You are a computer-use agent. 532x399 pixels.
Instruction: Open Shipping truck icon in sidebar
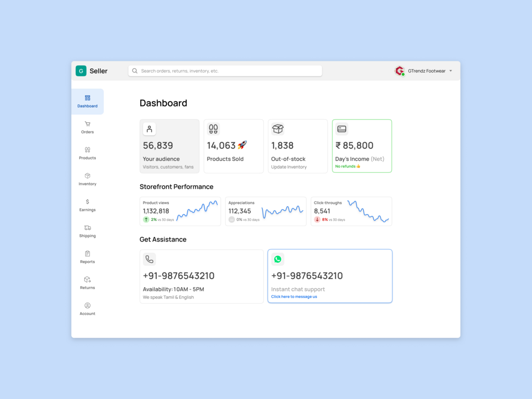(x=87, y=227)
